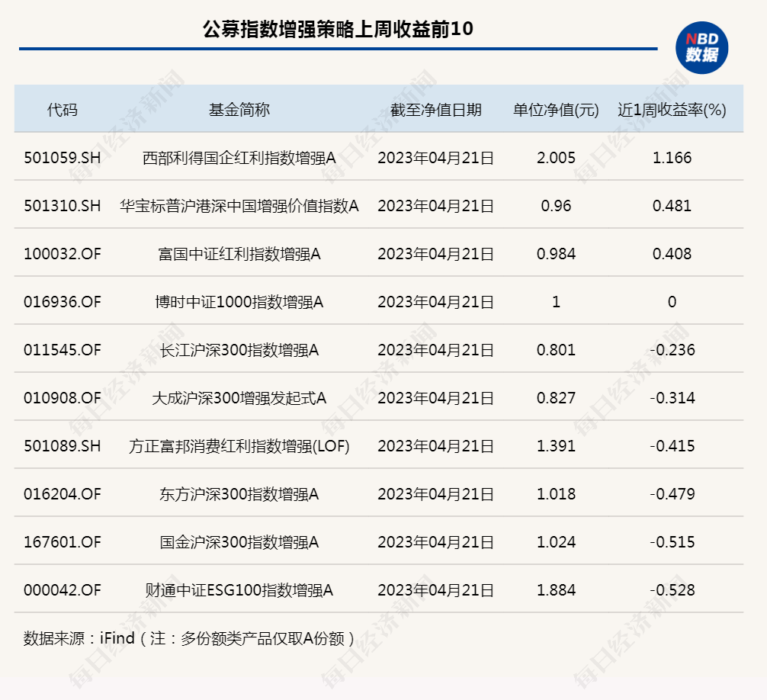Screen dimensions: 767x700
Task: Click the date in the 016204.OF row
Action: [436, 494]
